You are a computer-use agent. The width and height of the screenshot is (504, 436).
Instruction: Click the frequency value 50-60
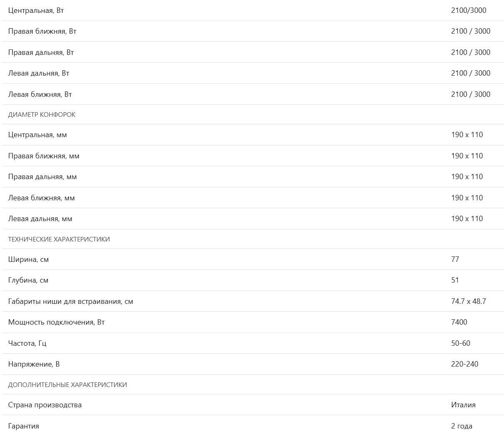click(x=460, y=343)
